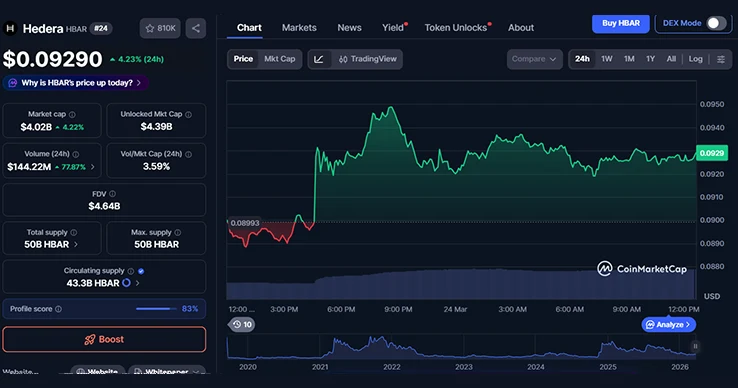
Task: Select the line chart icon
Action: 319,59
